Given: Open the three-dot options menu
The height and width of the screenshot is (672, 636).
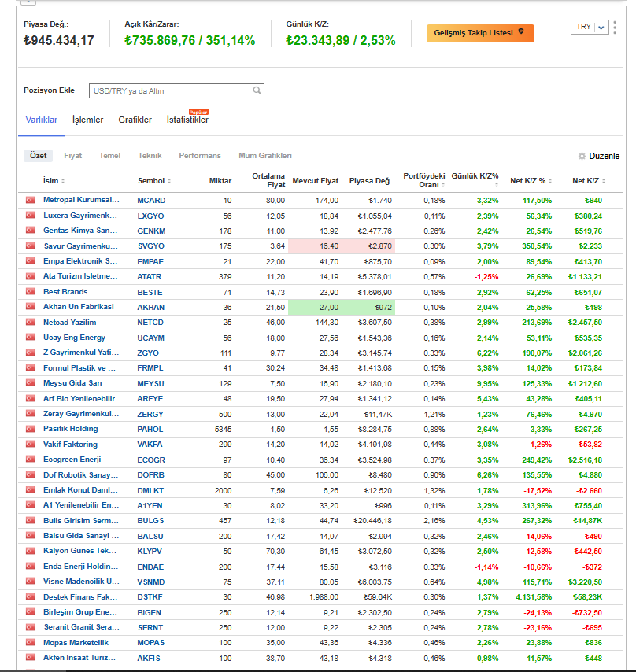Looking at the screenshot, I should (615, 28).
